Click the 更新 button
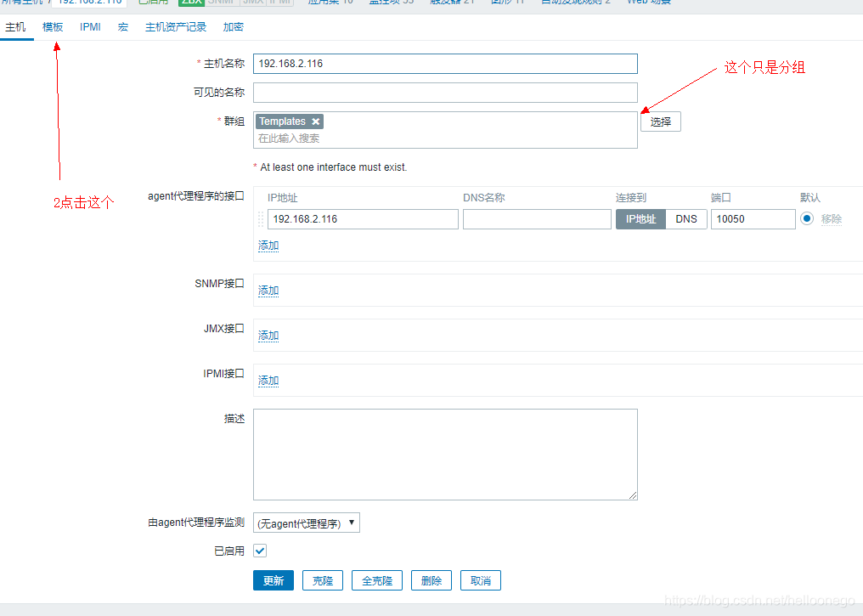 [x=274, y=580]
